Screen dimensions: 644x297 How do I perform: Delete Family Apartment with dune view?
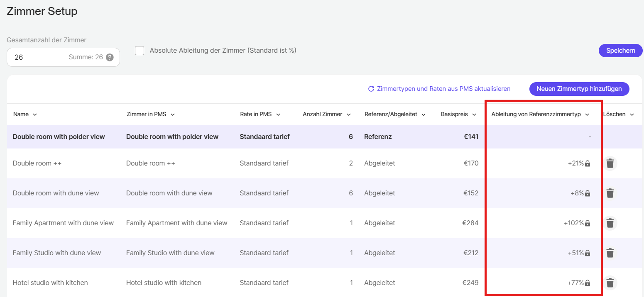point(610,223)
